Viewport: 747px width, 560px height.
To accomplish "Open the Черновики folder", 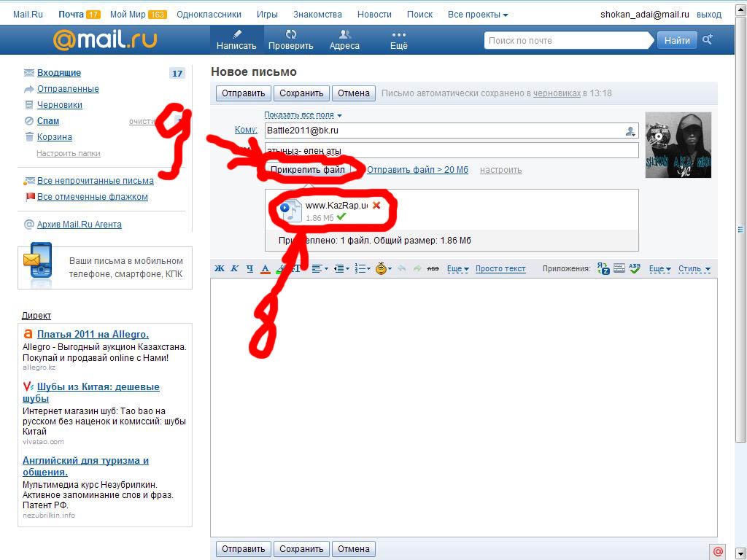I will point(60,105).
